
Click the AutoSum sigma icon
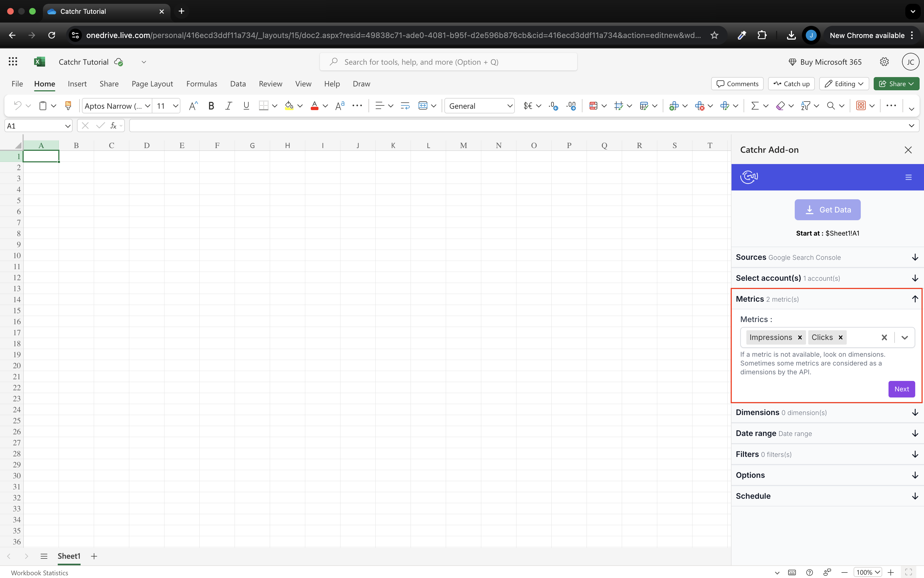755,106
